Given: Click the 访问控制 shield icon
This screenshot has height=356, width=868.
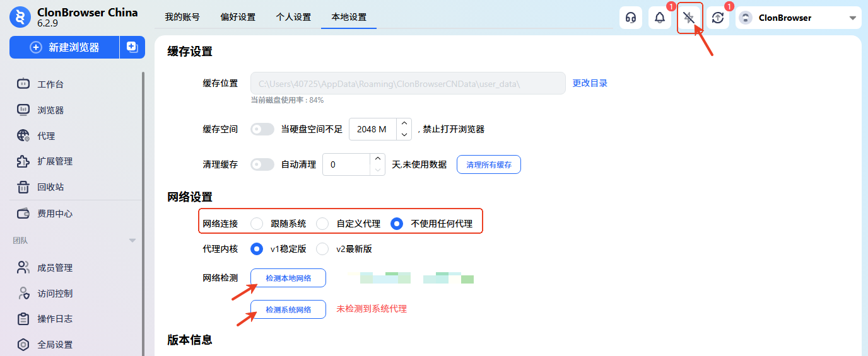Looking at the screenshot, I should click(x=23, y=293).
